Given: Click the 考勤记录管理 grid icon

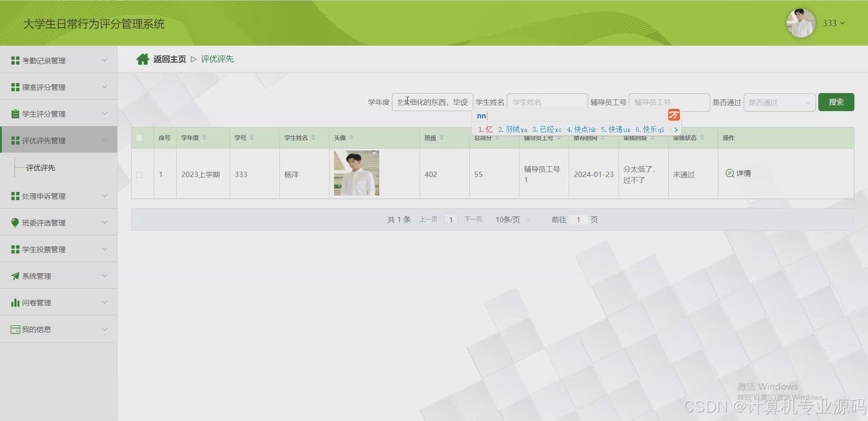Looking at the screenshot, I should pyautogui.click(x=15, y=61).
